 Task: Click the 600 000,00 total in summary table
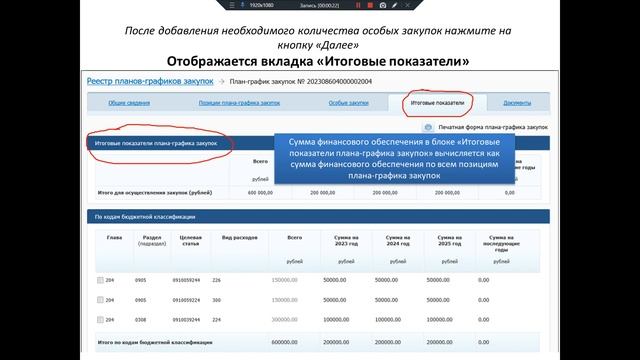click(260, 193)
